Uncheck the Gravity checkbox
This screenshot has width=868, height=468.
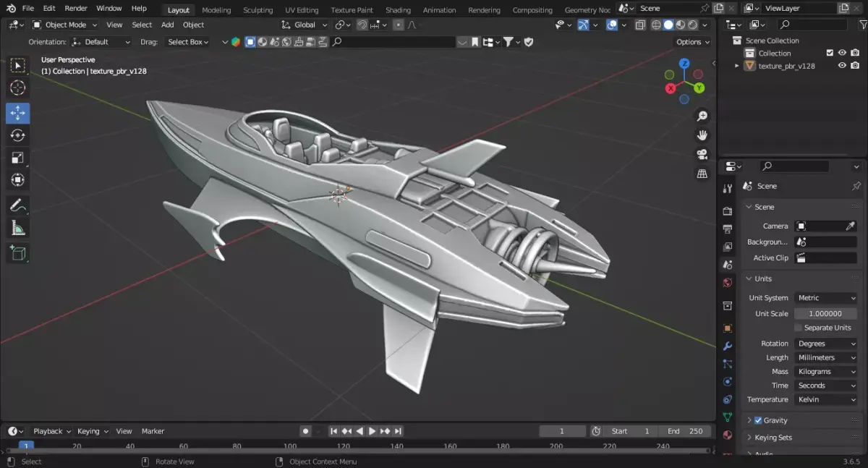(x=758, y=420)
